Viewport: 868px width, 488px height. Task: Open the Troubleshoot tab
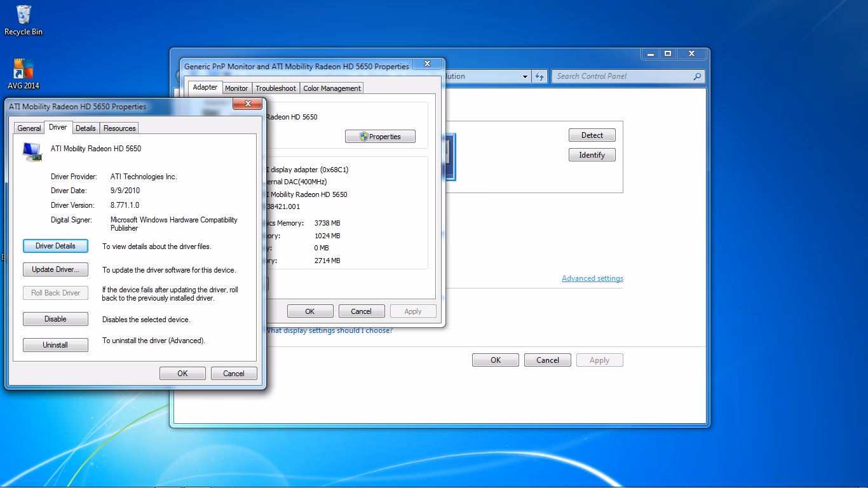click(275, 88)
